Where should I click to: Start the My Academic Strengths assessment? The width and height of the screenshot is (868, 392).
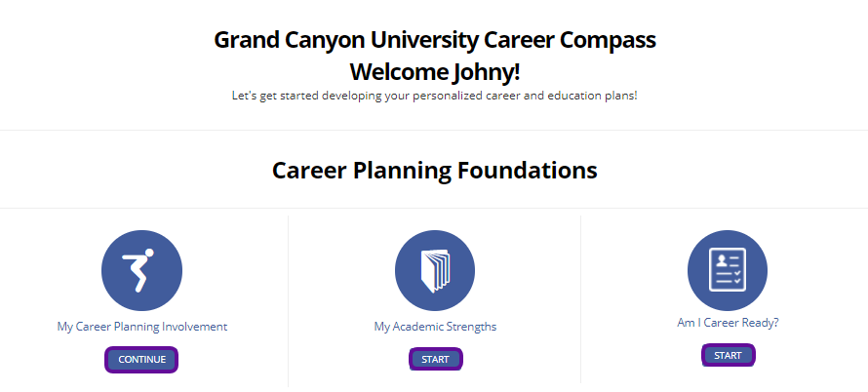coord(435,359)
